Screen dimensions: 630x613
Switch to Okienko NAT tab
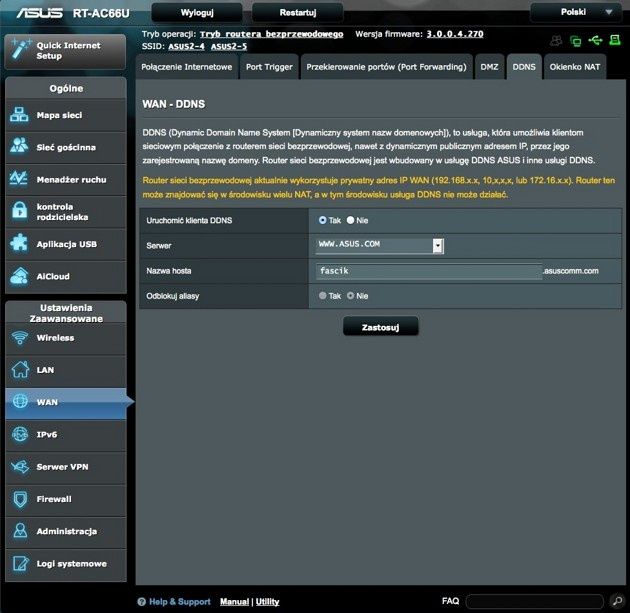(x=575, y=67)
